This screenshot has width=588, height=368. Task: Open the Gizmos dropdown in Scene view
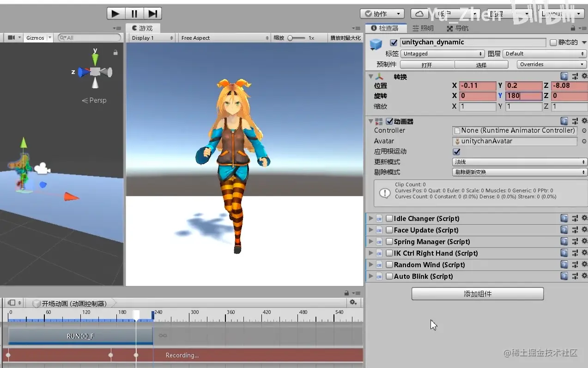coord(39,38)
